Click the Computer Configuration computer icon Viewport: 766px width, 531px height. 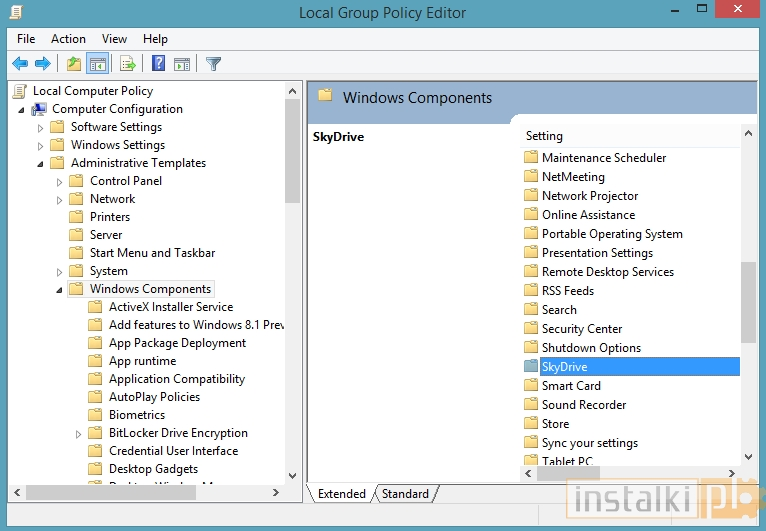pos(39,109)
